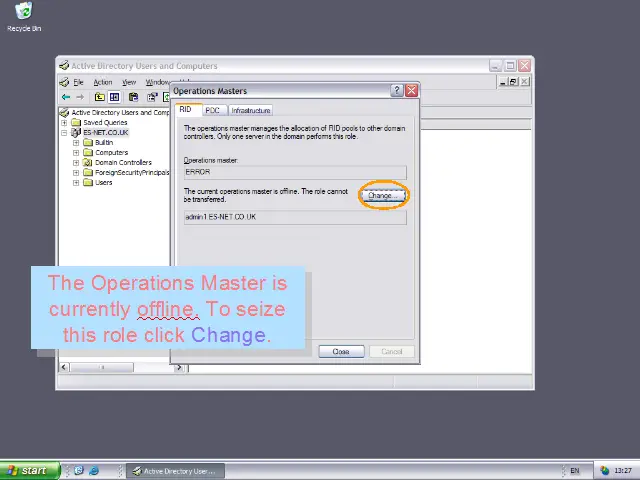Click the Users folder icon
The image size is (640, 480).
(88, 182)
